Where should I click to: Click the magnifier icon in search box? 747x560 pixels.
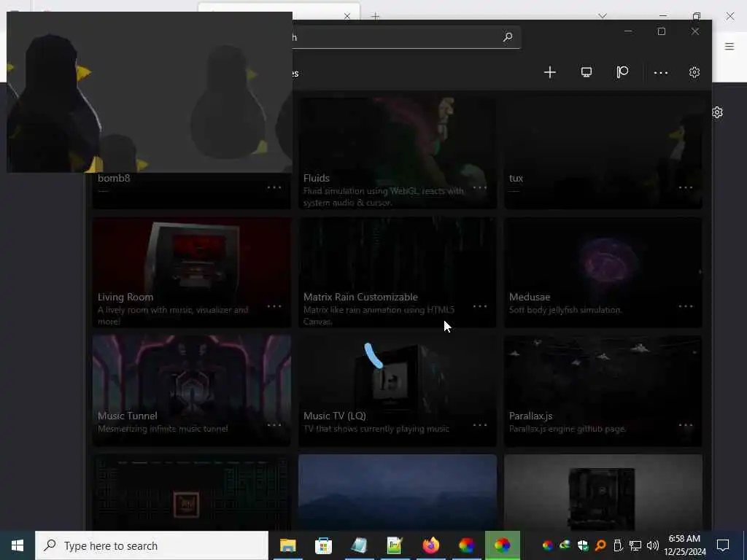click(x=508, y=37)
